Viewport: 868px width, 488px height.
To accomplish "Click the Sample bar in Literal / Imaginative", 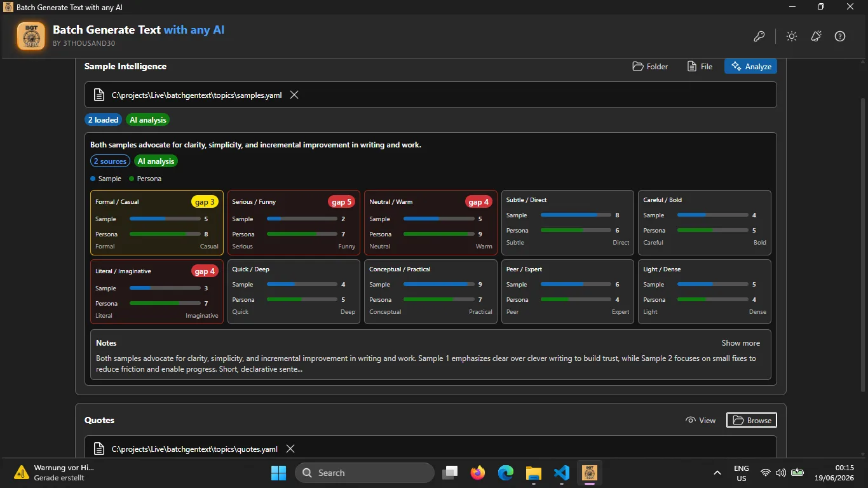I will coord(165,288).
